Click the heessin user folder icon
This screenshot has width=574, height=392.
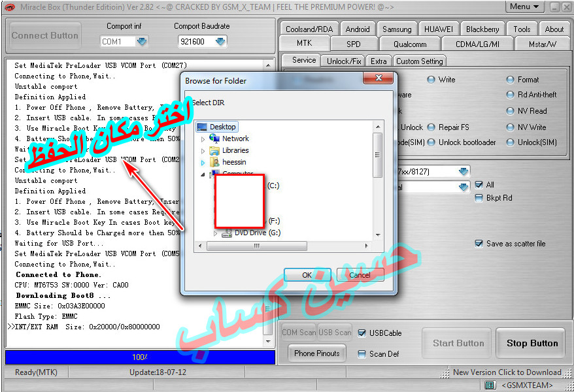(214, 162)
